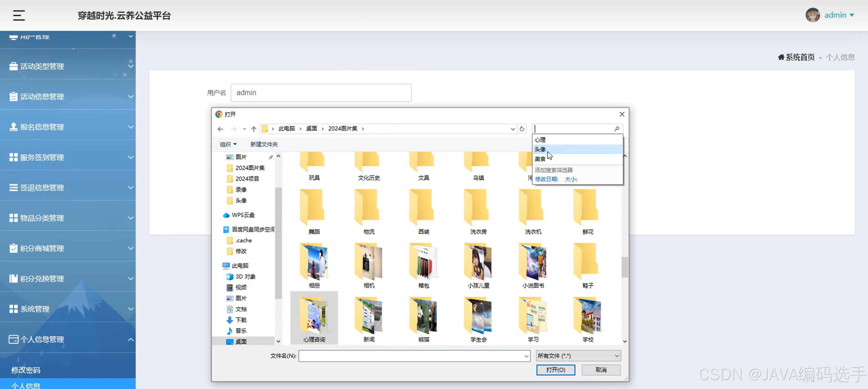This screenshot has width=868, height=389.
Task: Click the refresh button in address bar
Action: [x=522, y=129]
